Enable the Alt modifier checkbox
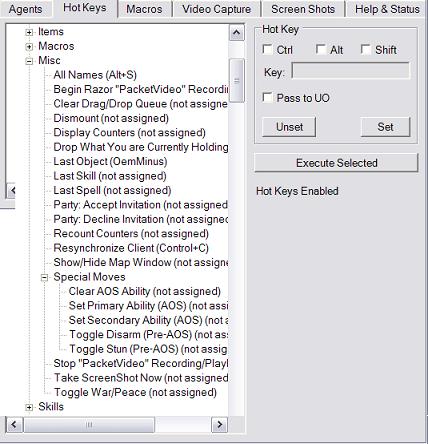The image size is (428, 444). coord(321,50)
